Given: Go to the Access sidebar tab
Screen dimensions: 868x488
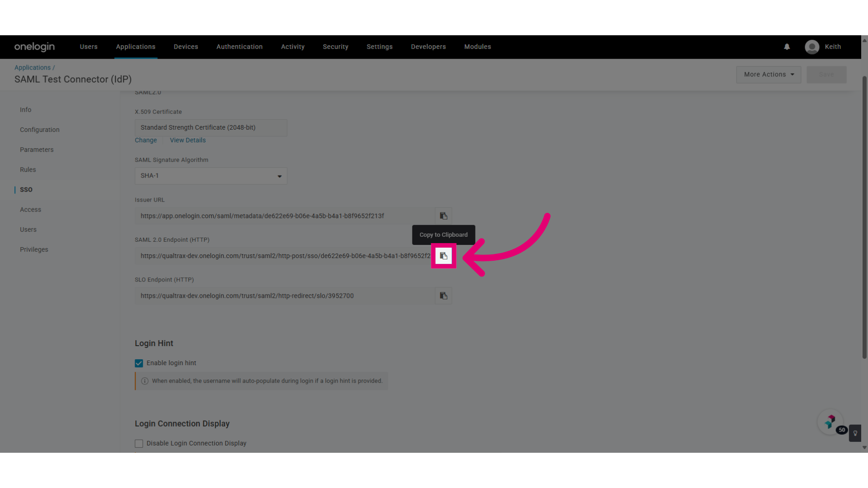Looking at the screenshot, I should coord(30,210).
